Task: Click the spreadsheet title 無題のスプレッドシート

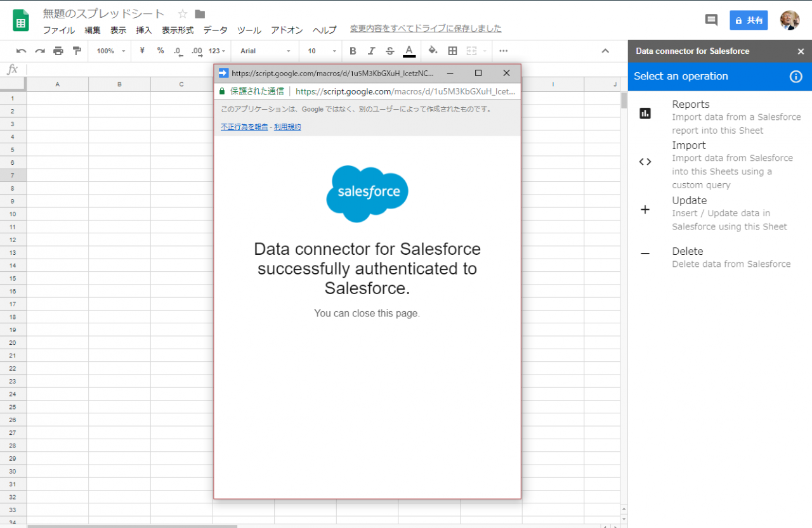Action: [x=103, y=13]
